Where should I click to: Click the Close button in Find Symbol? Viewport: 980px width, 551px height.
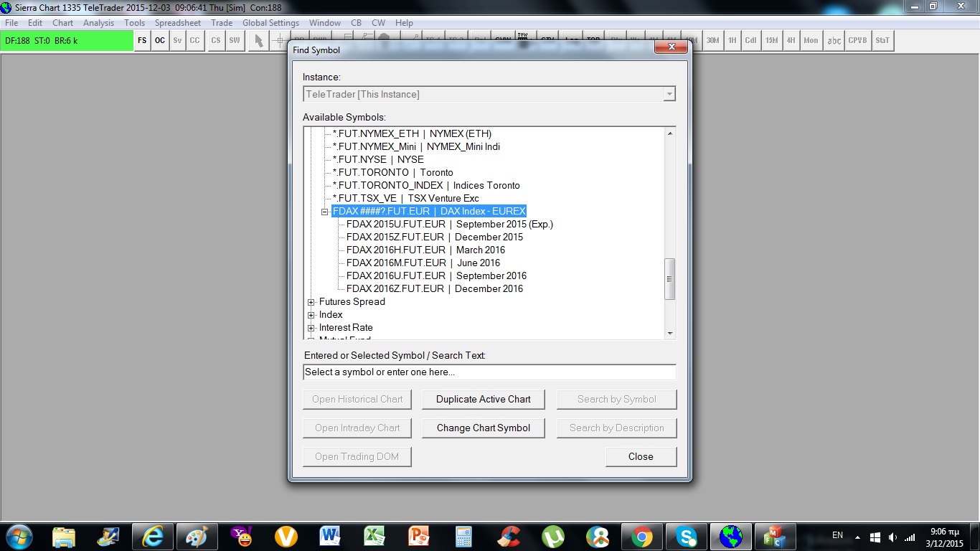[641, 456]
